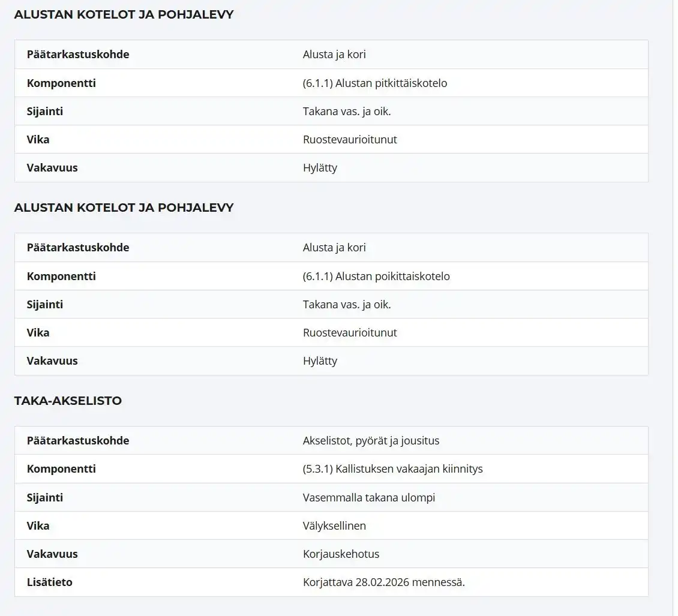The image size is (678, 616).
Task: Click "Hylätty" in the pitkittäiskotelo table
Action: 320,168
